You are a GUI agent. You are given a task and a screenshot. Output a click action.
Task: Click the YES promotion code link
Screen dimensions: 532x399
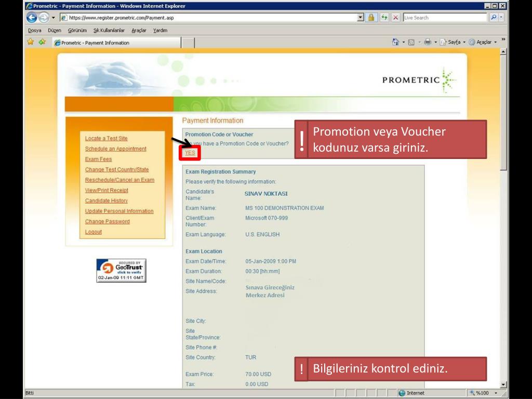[x=190, y=153]
